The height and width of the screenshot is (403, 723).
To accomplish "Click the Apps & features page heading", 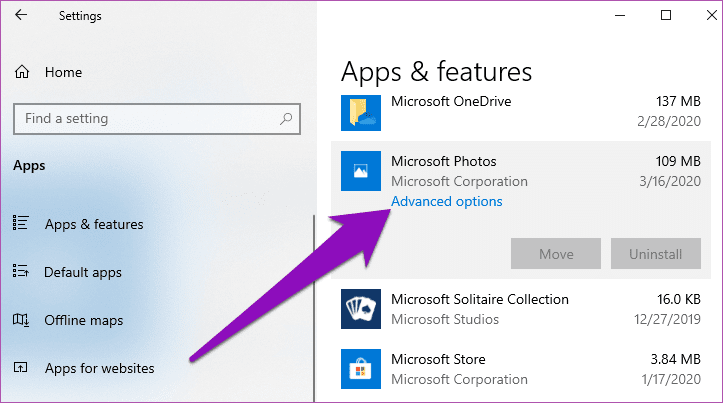I will pos(436,72).
